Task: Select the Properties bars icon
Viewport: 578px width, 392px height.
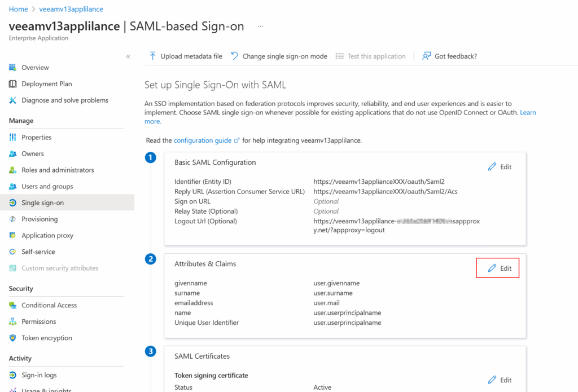Action: click(x=12, y=138)
